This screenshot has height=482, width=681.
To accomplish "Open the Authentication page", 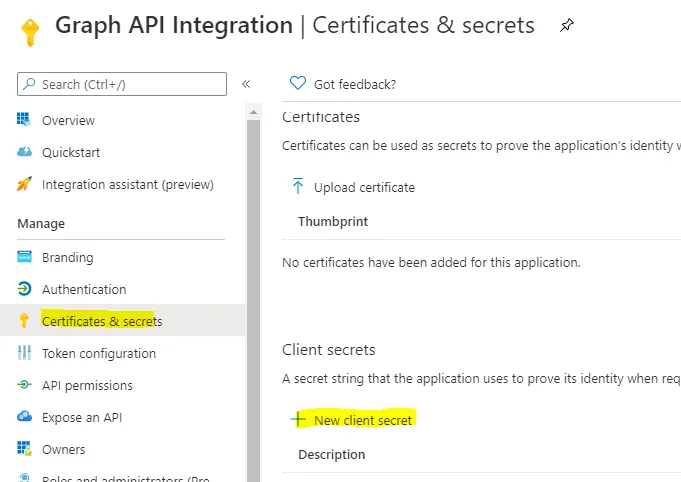I will click(84, 289).
